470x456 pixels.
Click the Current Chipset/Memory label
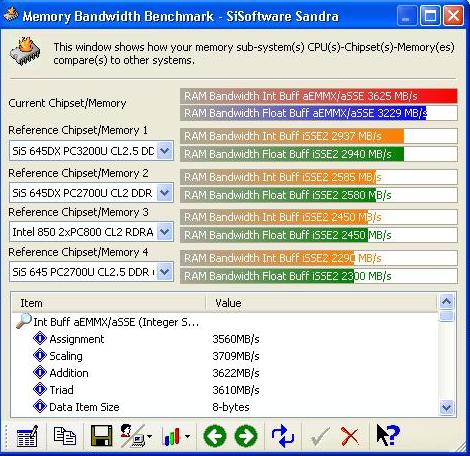67,103
